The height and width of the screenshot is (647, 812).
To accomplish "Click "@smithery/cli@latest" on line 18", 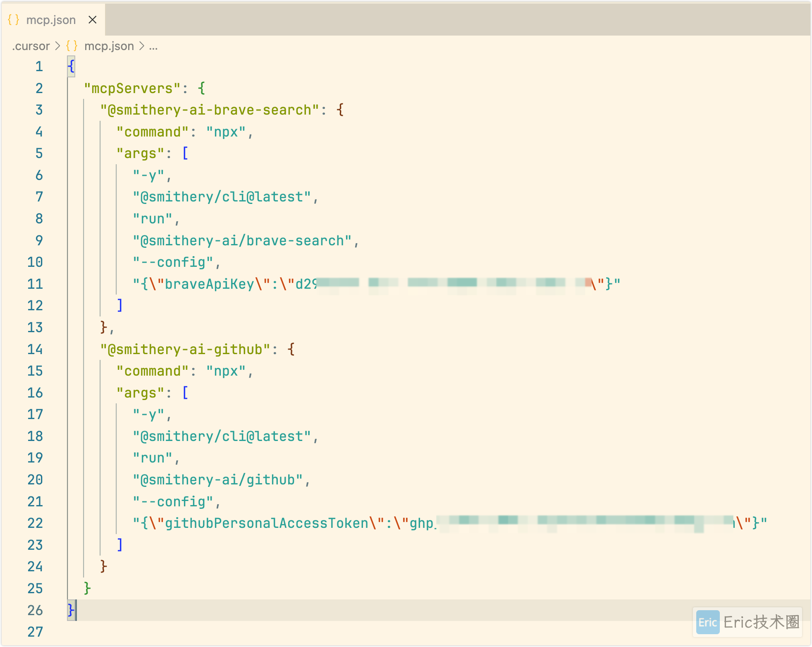I will pos(222,437).
